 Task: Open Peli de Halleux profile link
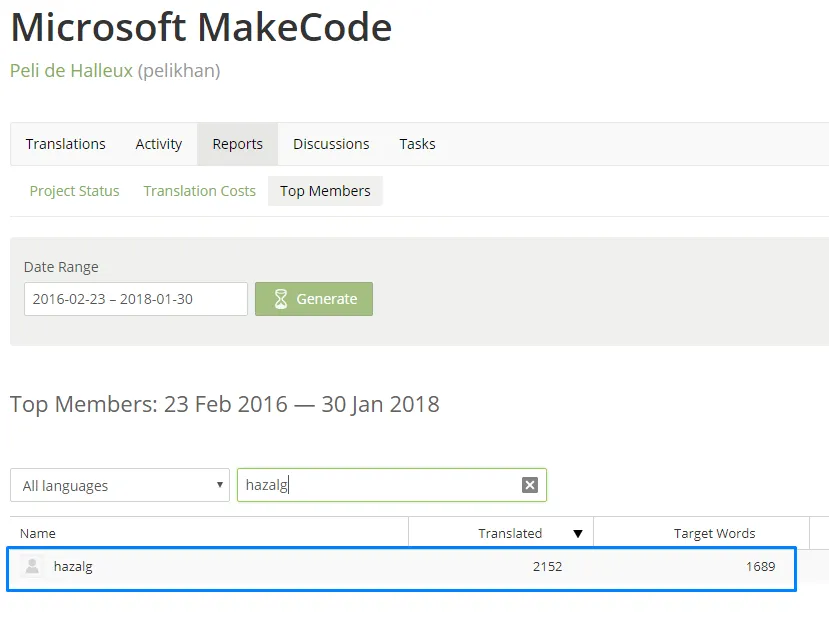point(71,70)
